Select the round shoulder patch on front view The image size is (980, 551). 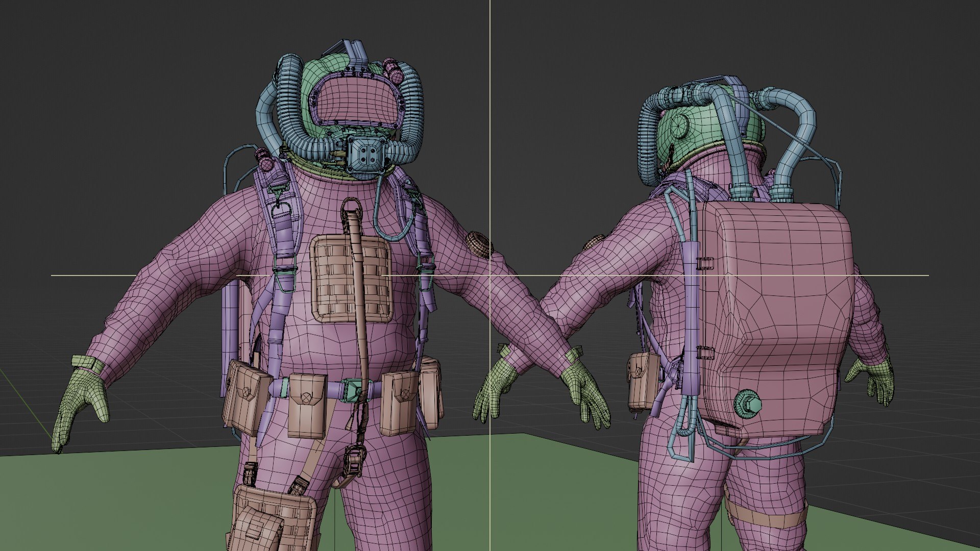click(x=480, y=244)
